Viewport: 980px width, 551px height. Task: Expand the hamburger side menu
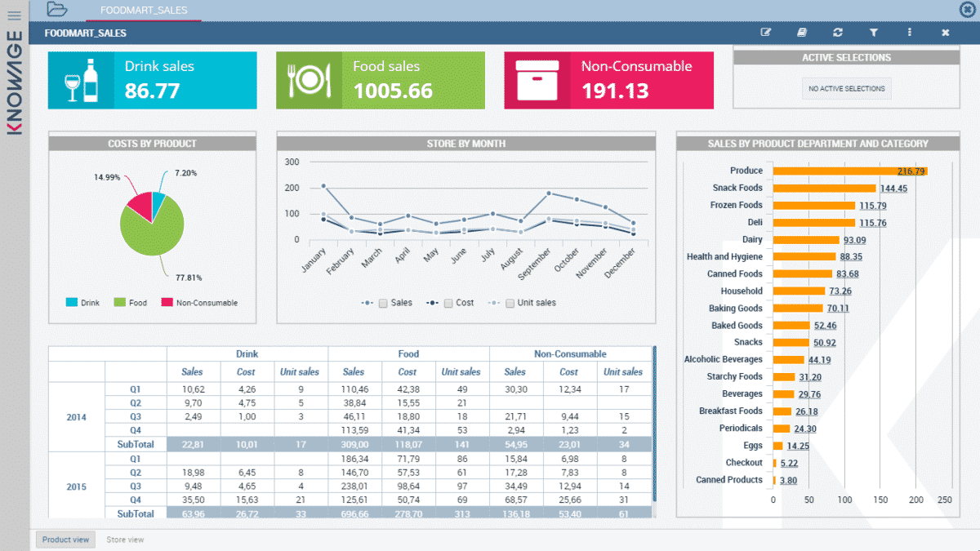pos(14,15)
